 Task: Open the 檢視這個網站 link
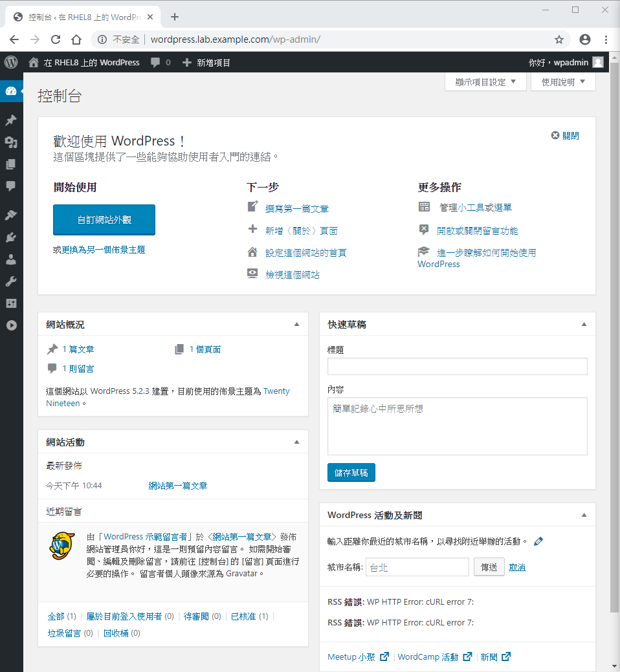pyautogui.click(x=293, y=275)
